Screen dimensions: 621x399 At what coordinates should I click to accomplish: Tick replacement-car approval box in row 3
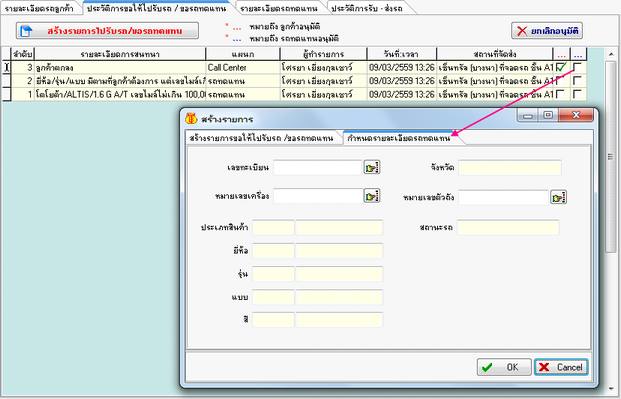577,67
